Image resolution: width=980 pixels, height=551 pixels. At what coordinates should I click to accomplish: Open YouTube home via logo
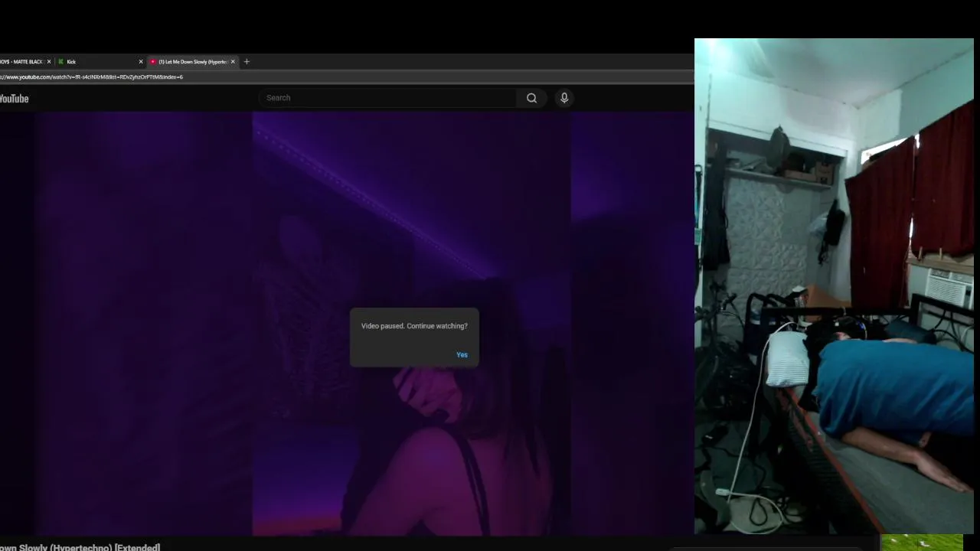pos(14,99)
